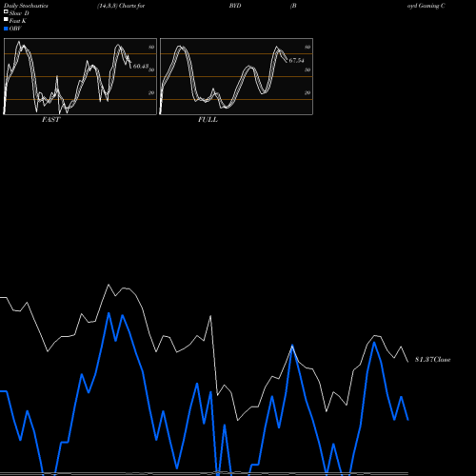476x476 pixels.
Task: Click the blue OBV legend swatch
Action: click(6, 29)
